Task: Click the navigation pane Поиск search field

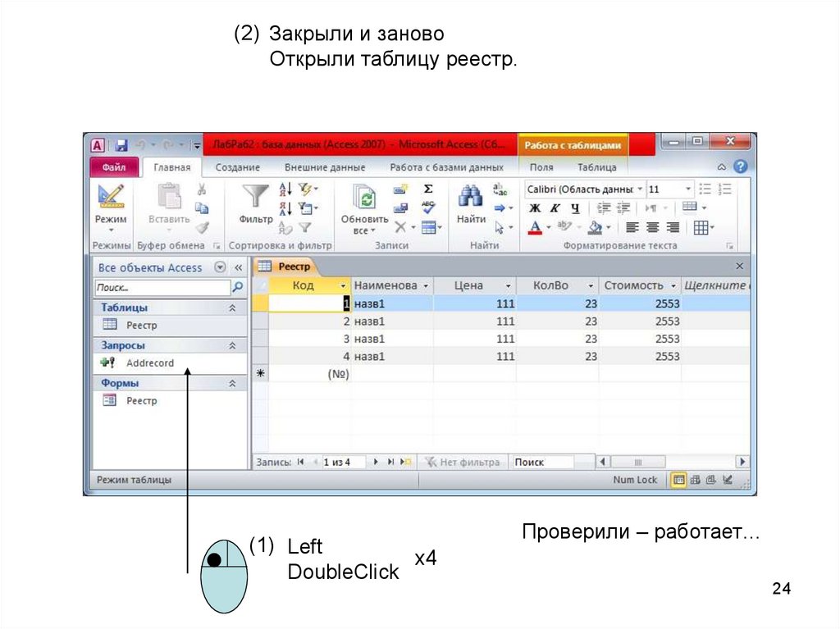Action: point(162,288)
